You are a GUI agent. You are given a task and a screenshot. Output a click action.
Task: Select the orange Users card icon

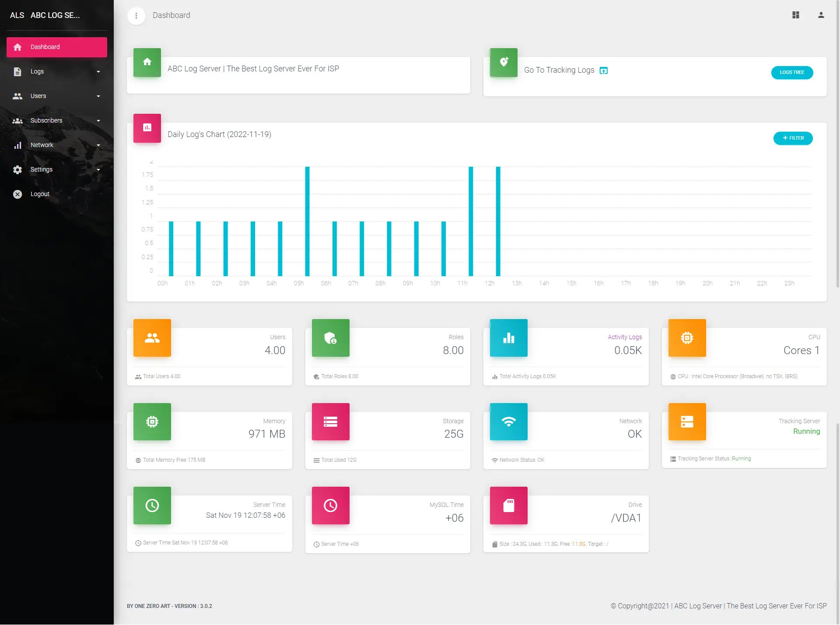pyautogui.click(x=152, y=338)
